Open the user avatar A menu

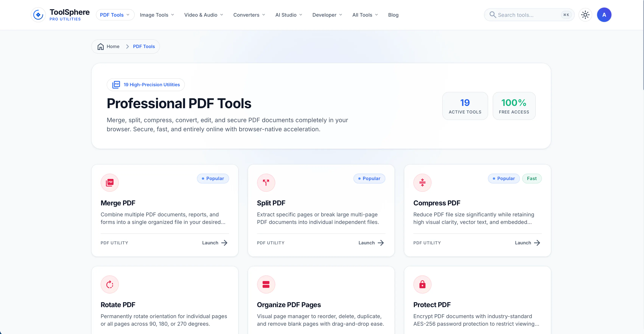(604, 15)
